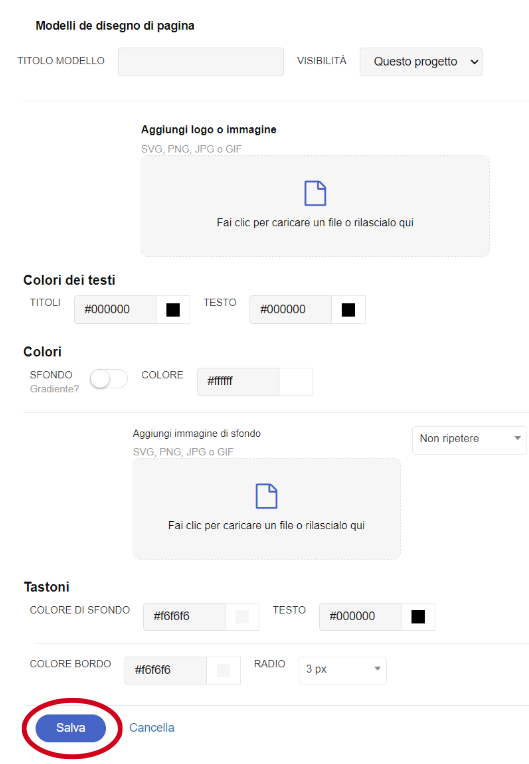
Task: Click the logo upload file icon
Action: (315, 193)
